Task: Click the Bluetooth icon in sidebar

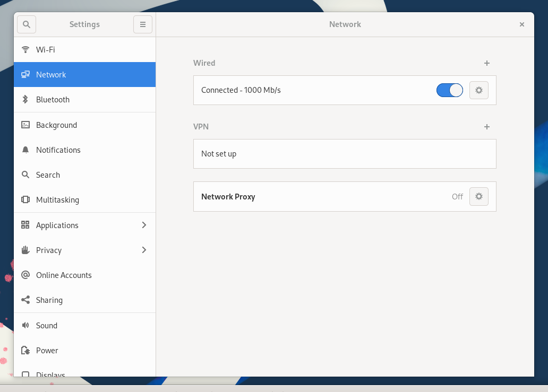Action: (25, 99)
